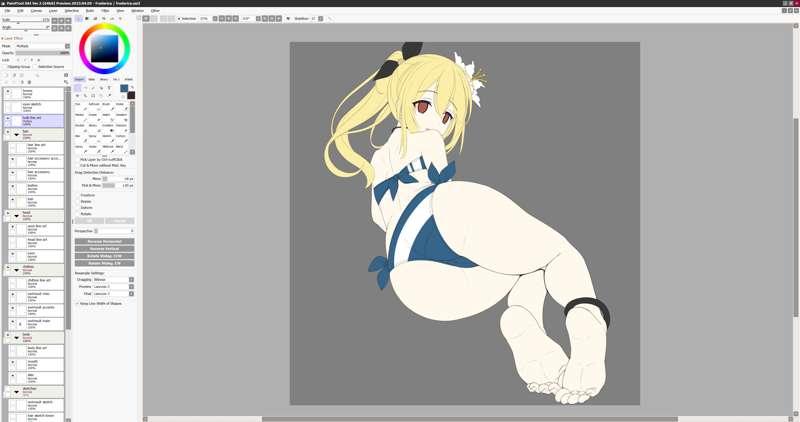Adjust the layer Opacity slider

[43, 53]
